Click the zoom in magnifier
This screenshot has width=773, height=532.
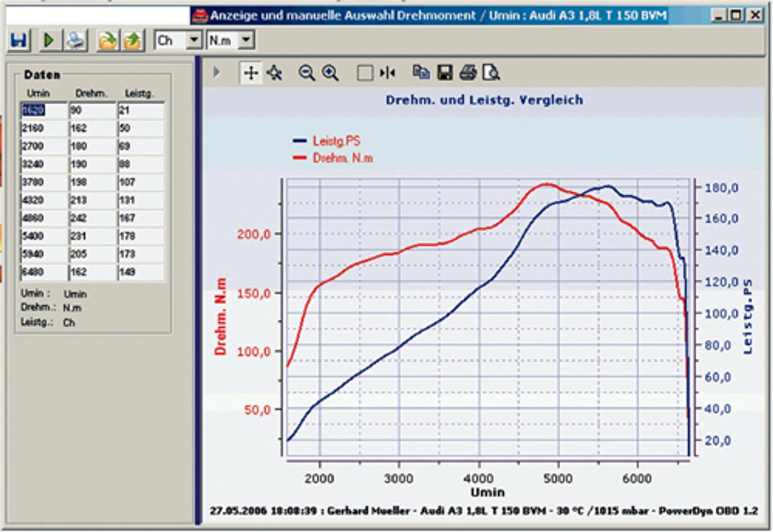pos(330,74)
